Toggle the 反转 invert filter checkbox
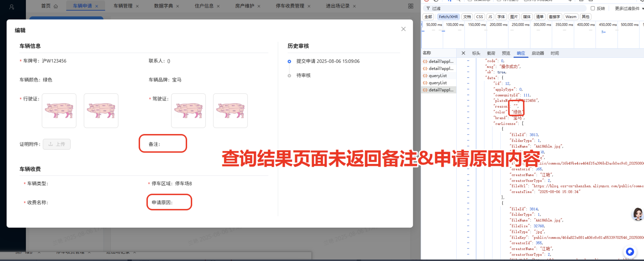This screenshot has width=644, height=261. [593, 8]
